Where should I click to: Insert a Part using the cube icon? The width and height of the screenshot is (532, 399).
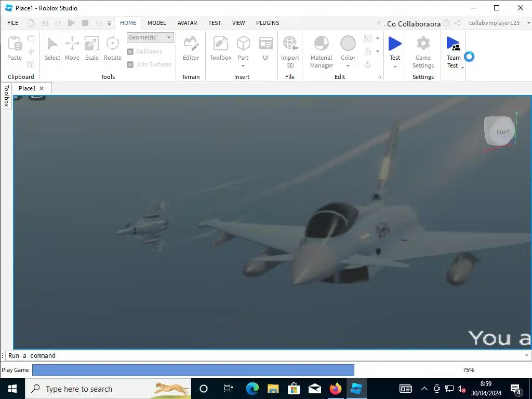tap(243, 44)
